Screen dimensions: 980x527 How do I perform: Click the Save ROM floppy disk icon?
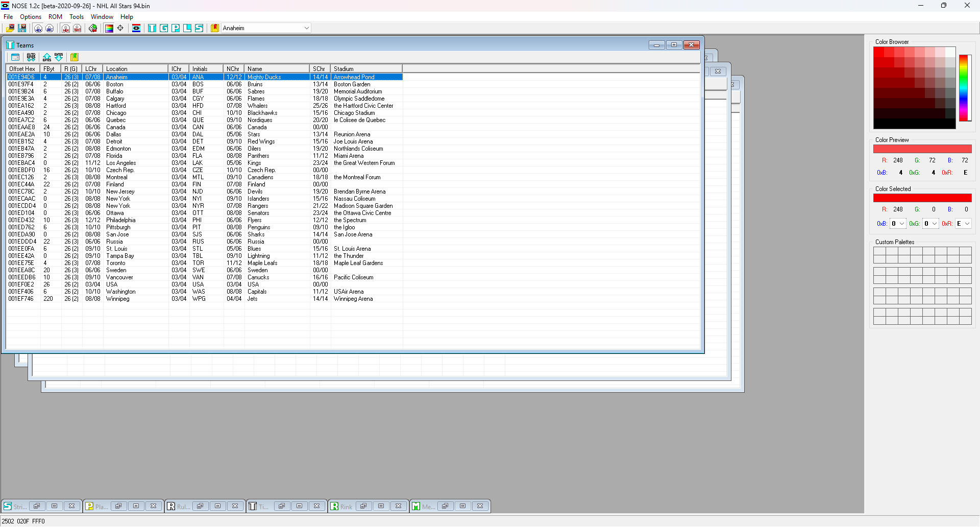coord(22,28)
